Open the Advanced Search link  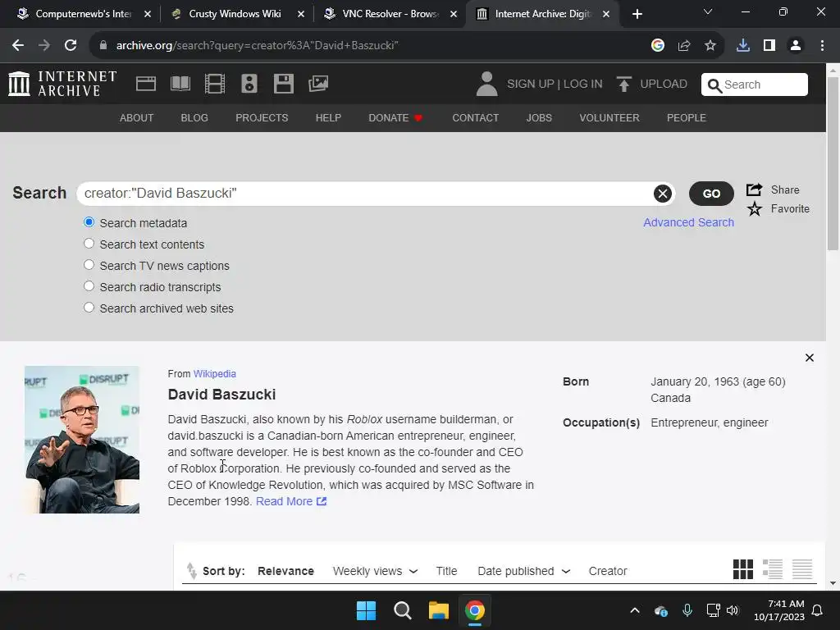[x=688, y=222]
